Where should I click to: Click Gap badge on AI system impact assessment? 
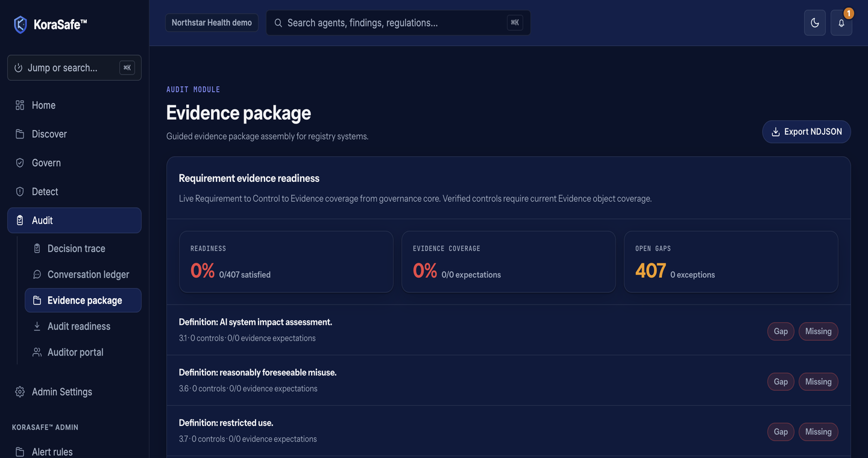[781, 331]
